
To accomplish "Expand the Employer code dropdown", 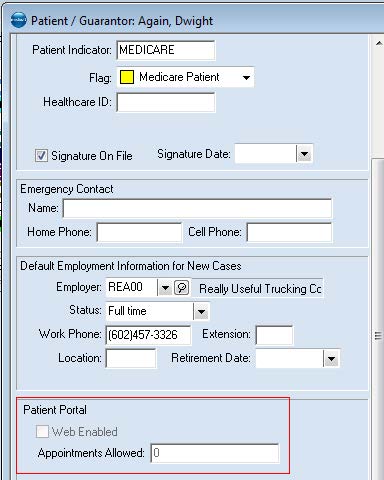I will tap(165, 287).
